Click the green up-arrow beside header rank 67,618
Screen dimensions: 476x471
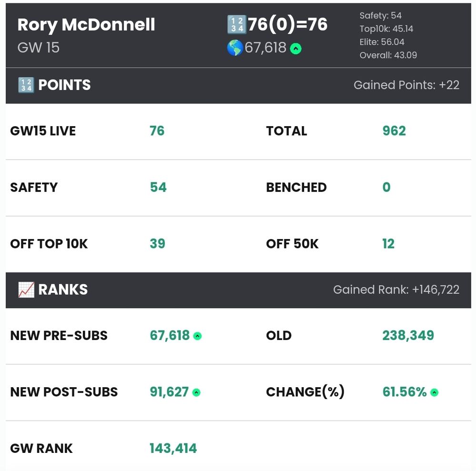coord(296,48)
